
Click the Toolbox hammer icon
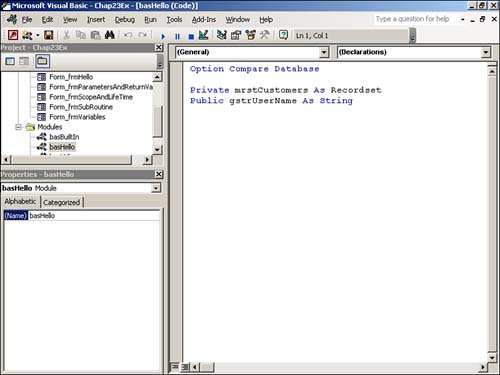(x=265, y=35)
